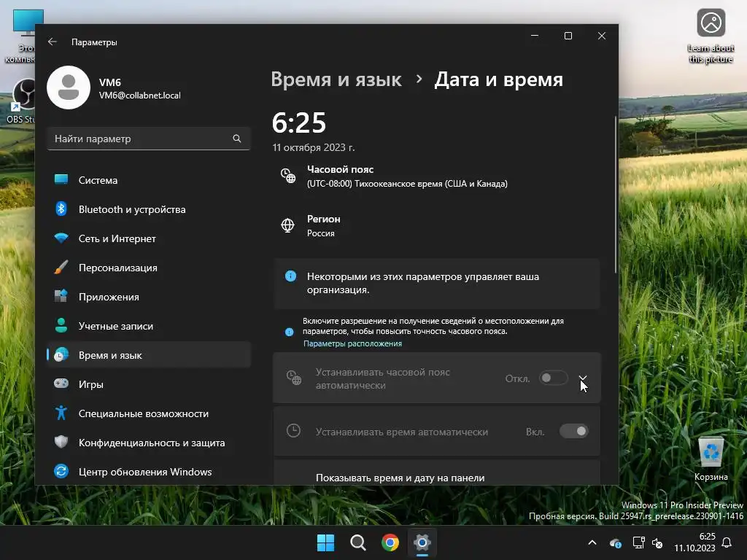Open Специальные возможности section
Viewport: 747px width, 560px height.
point(149,413)
